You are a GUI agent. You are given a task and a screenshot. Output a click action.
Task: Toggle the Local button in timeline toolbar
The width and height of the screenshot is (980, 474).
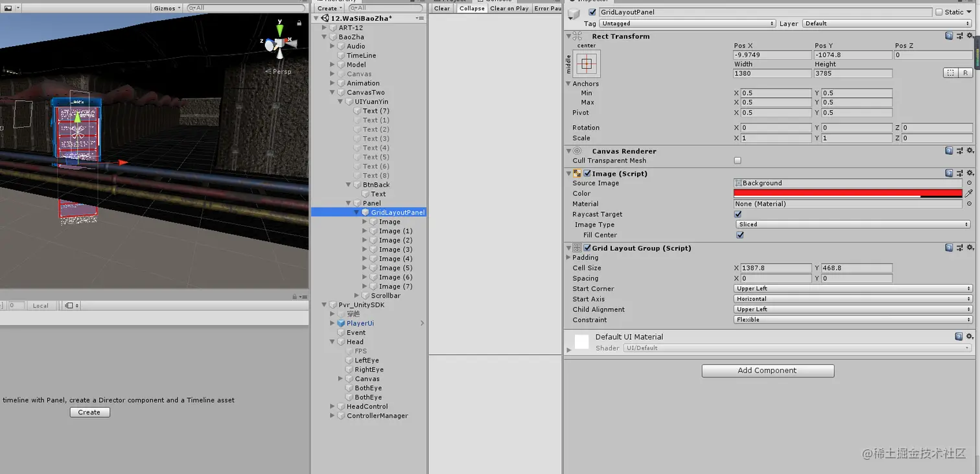pos(41,305)
